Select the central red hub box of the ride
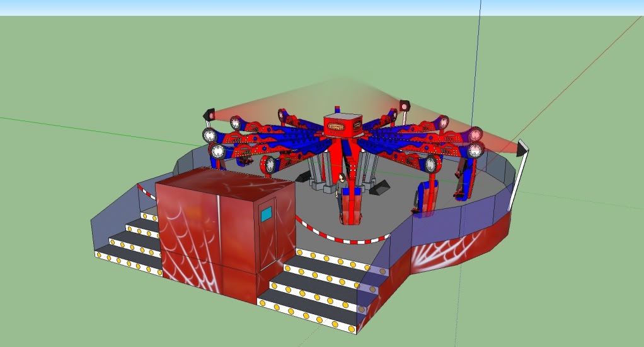The height and width of the screenshot is (347, 644). (343, 124)
